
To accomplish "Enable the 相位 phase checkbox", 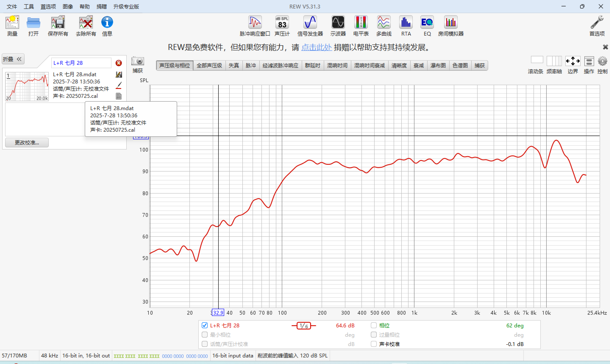I will point(374,325).
